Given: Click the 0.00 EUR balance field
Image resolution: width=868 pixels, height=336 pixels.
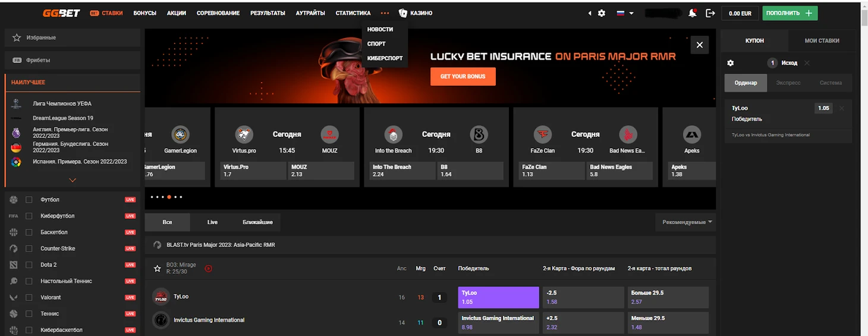Looking at the screenshot, I should click(x=740, y=13).
